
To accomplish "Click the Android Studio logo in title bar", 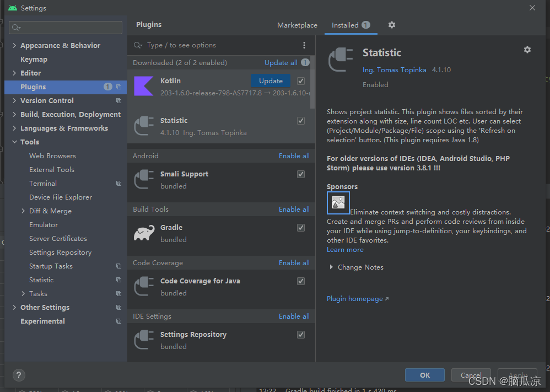I will click(13, 8).
